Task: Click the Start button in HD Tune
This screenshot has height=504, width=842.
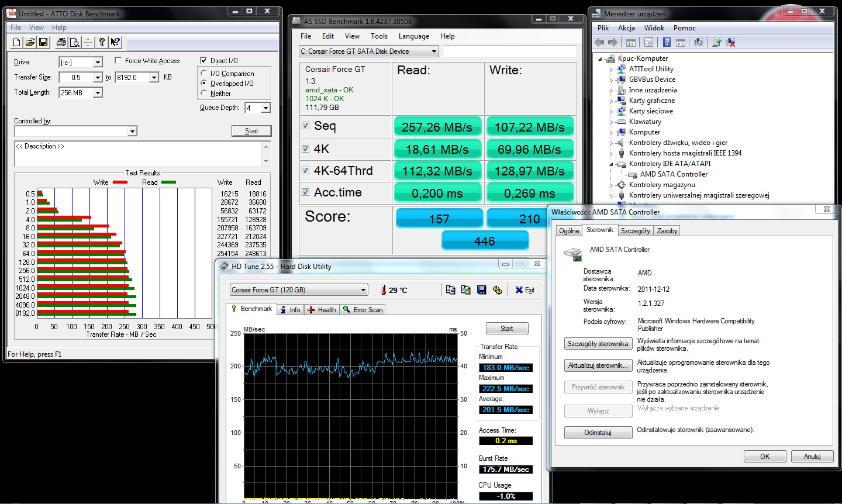Action: click(507, 329)
